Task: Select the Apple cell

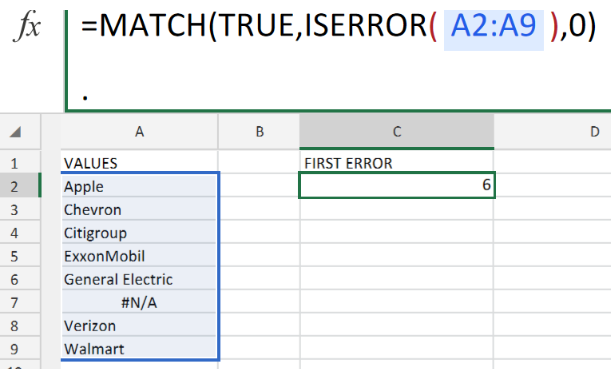Action: pos(140,186)
